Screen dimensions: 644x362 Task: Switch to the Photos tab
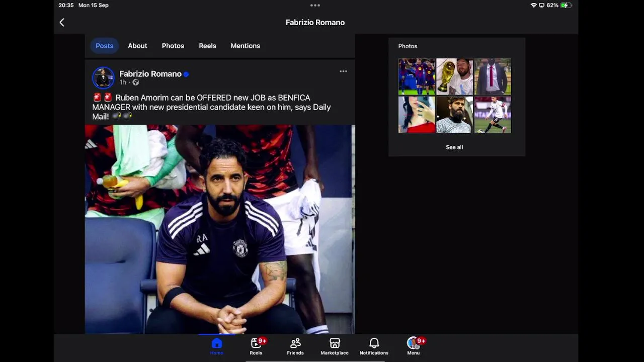tap(173, 46)
